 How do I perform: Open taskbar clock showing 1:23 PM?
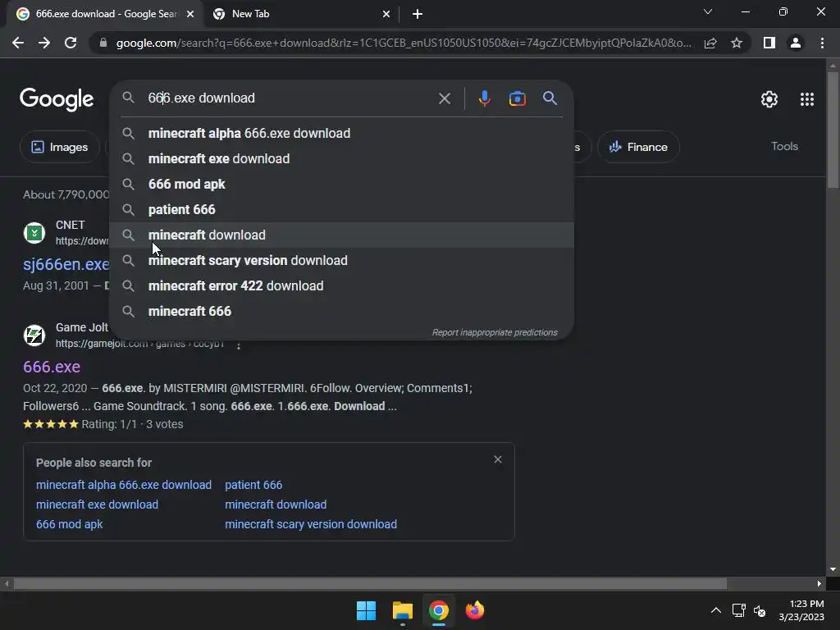pyautogui.click(x=801, y=610)
